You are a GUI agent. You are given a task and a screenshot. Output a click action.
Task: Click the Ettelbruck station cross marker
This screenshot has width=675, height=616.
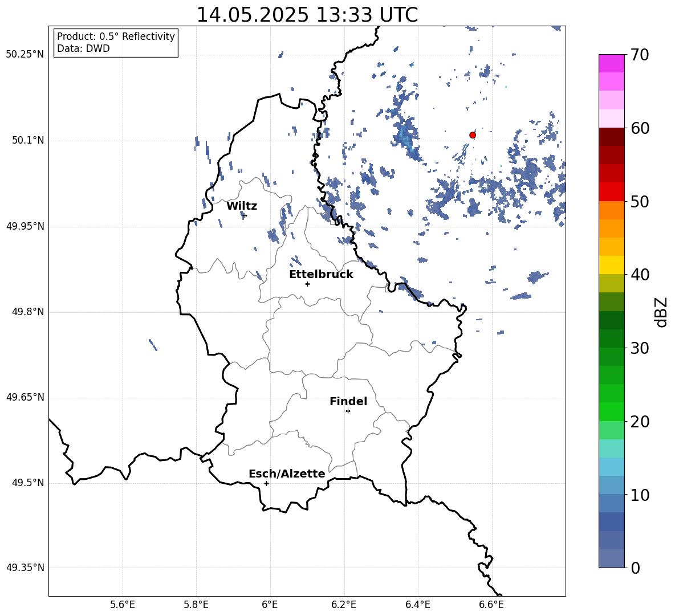coord(307,284)
